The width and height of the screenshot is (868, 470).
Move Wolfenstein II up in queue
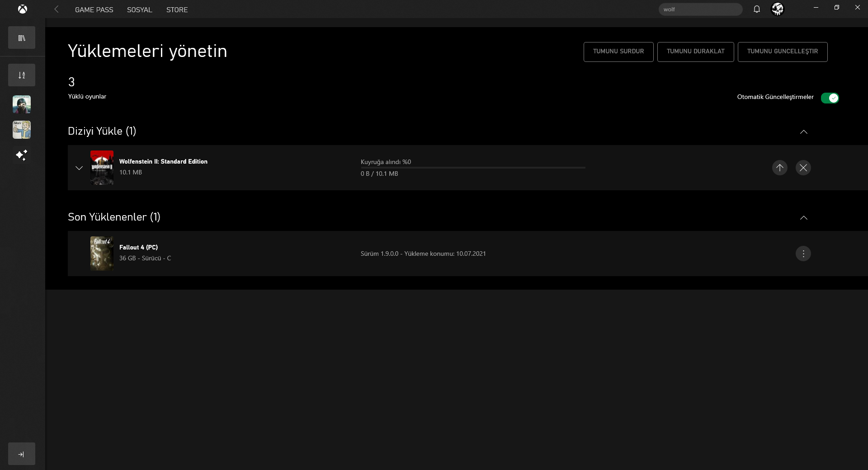click(x=780, y=168)
